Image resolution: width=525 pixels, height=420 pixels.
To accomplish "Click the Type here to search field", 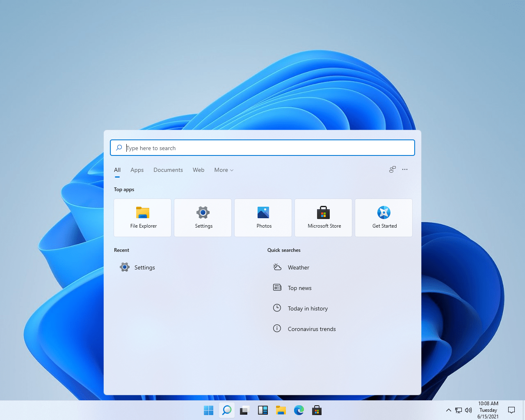I will tap(262, 148).
